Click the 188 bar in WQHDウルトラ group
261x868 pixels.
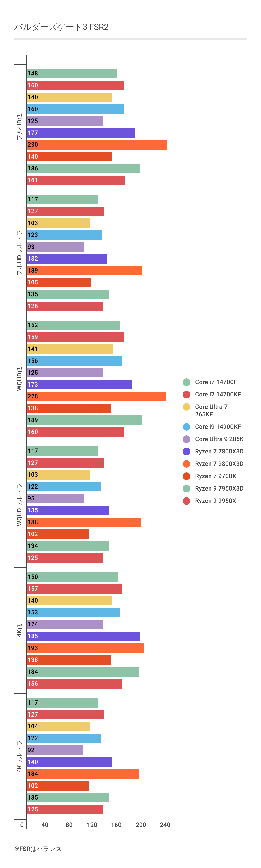pyautogui.click(x=84, y=522)
